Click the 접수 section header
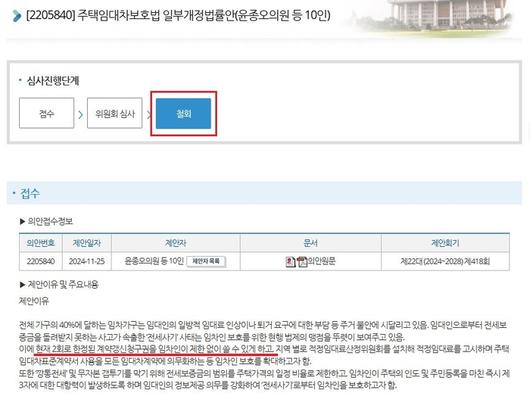The image size is (530, 412). pyautogui.click(x=264, y=193)
